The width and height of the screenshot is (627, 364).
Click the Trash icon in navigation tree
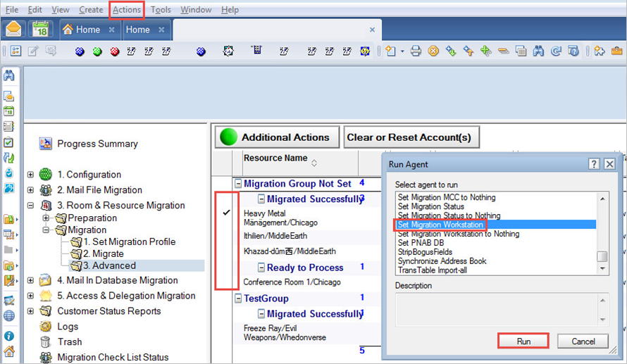[46, 342]
